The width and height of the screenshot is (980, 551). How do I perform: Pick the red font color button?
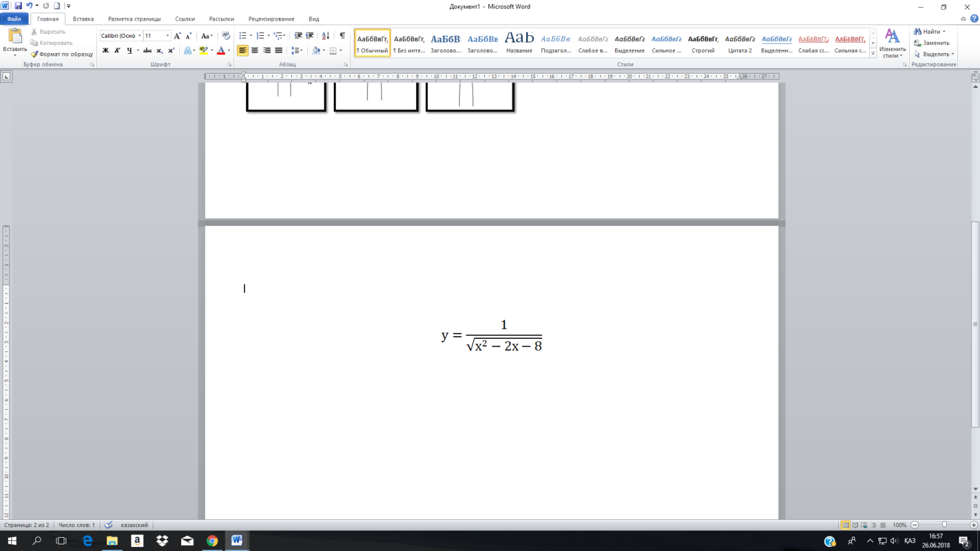221,50
